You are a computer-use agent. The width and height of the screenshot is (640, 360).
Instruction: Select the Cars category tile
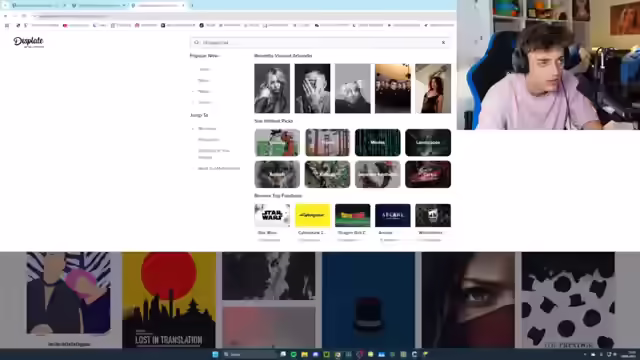point(428,174)
